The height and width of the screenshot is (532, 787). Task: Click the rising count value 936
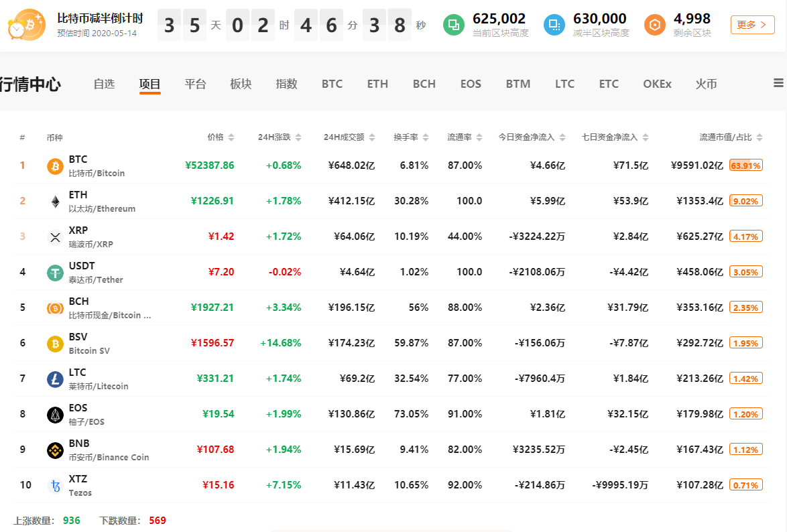(71, 521)
